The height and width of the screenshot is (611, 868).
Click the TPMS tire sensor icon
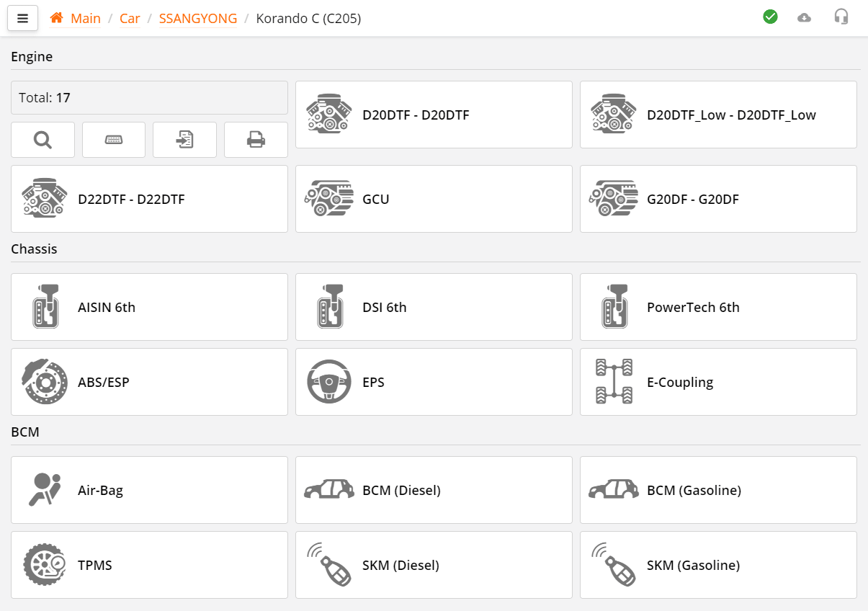tap(44, 565)
